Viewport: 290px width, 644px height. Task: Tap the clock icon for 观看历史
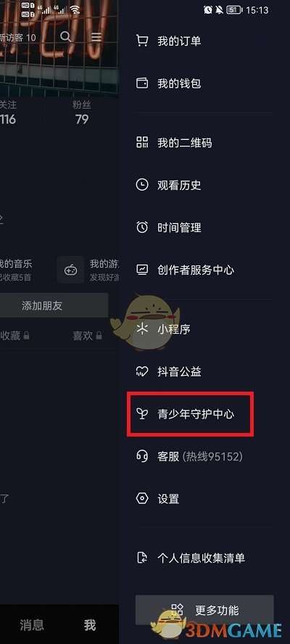click(142, 185)
